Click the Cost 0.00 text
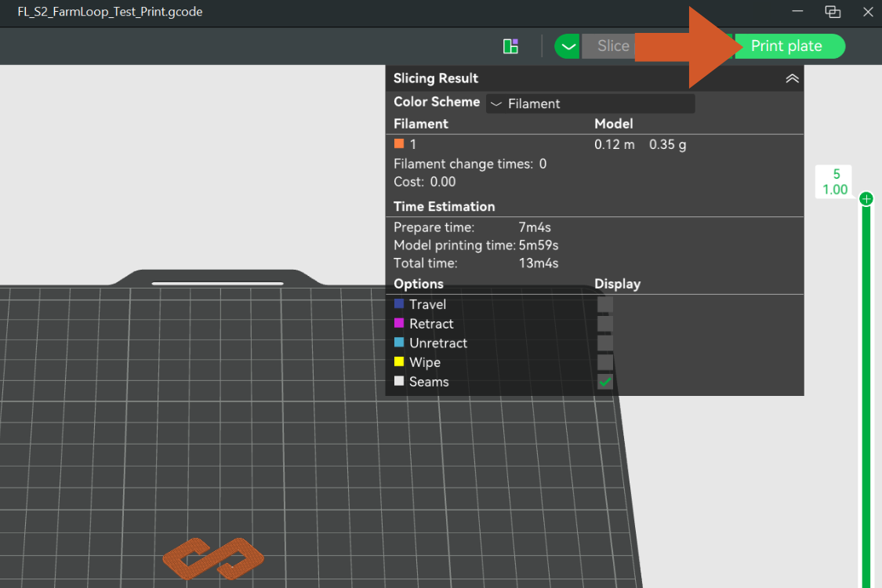882x588 pixels. (425, 182)
